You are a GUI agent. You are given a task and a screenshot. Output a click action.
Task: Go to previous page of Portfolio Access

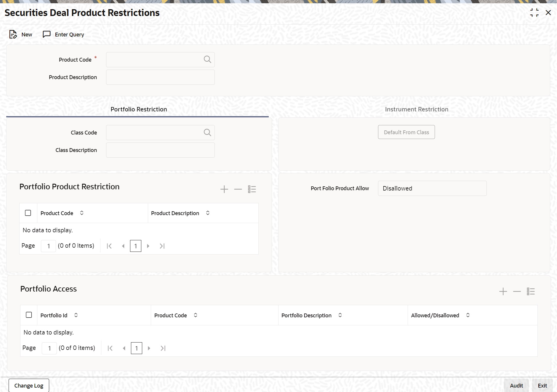pyautogui.click(x=124, y=348)
